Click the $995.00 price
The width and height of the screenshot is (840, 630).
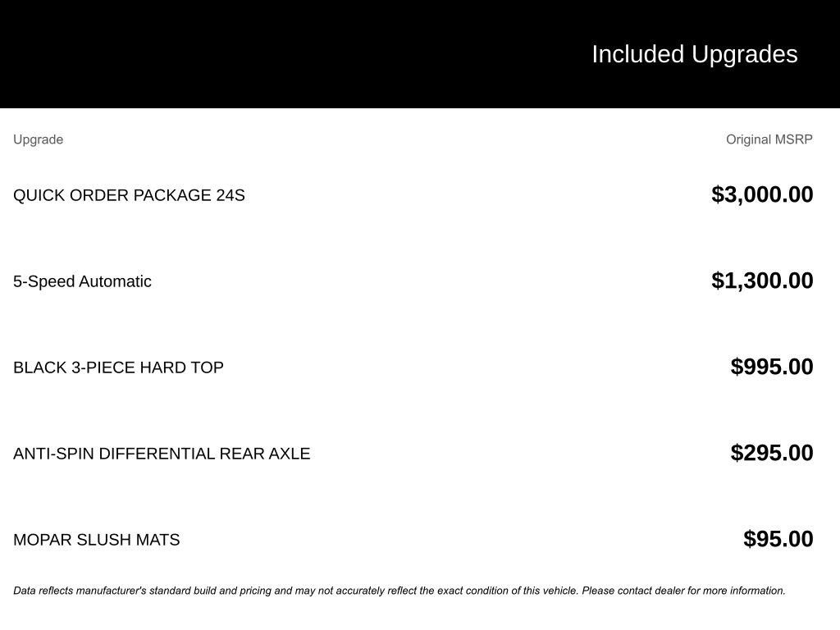[772, 367]
